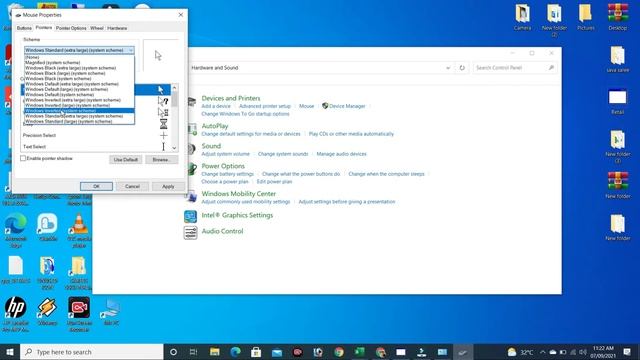Choose Windows Default (large) scheme
Viewport: 640px width, 360px height.
79,89
